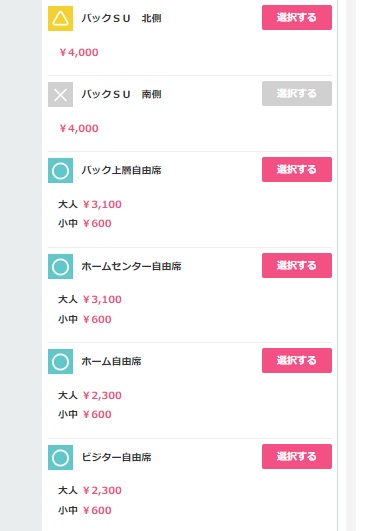Select the バックSU 北側 seat with 選択する
Image resolution: width=375 pixels, height=531 pixels.
297,17
